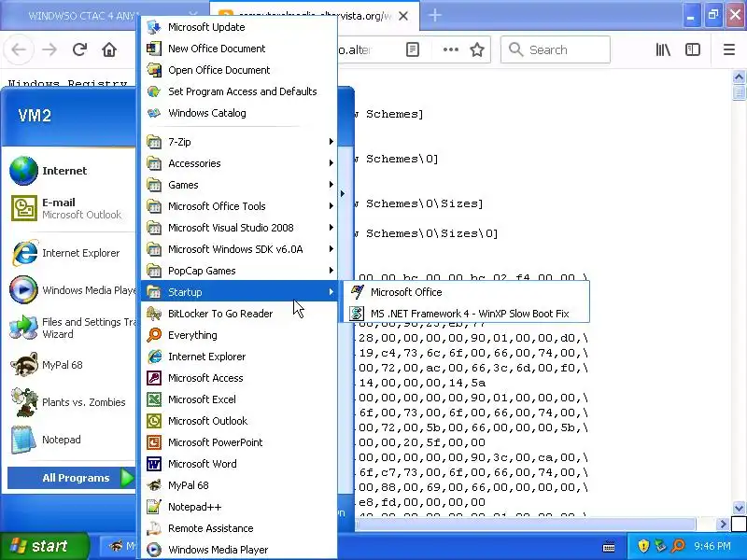
Task: Open Microsoft Outlook in programs list
Action: click(x=239, y=421)
